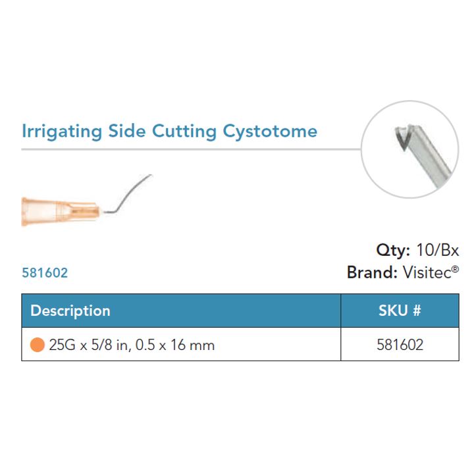Viewport: 476px width, 475px height.
Task: Select the 10/Bx quantity value
Action: coord(436,251)
